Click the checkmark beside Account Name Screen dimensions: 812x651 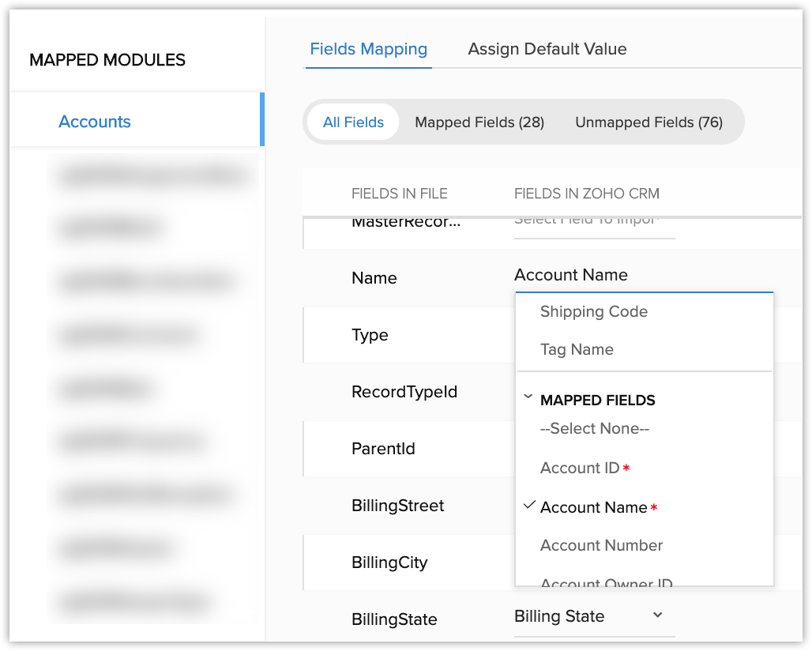(x=528, y=506)
